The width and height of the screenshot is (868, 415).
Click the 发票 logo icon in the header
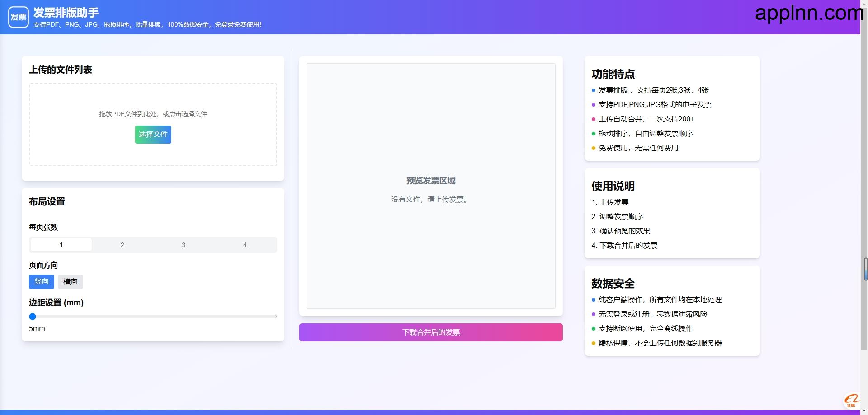18,18
